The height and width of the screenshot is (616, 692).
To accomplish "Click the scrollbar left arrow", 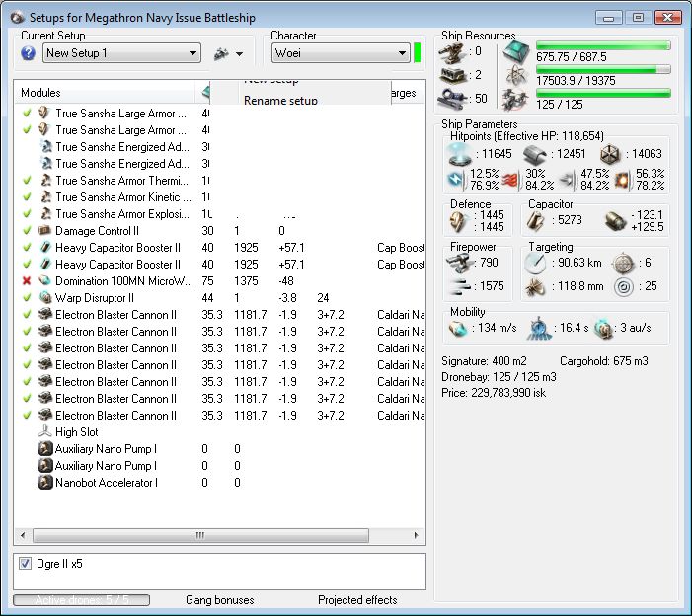I will (23, 535).
